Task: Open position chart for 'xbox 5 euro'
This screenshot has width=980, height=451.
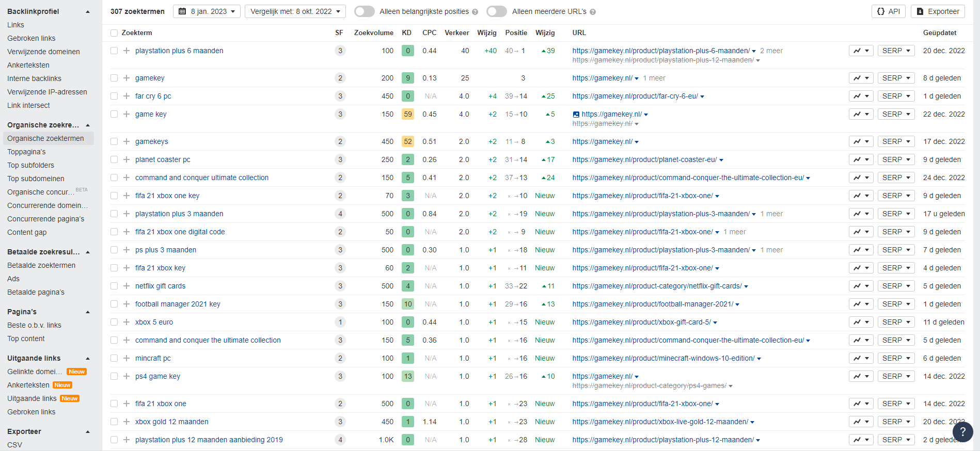Action: pos(861,322)
